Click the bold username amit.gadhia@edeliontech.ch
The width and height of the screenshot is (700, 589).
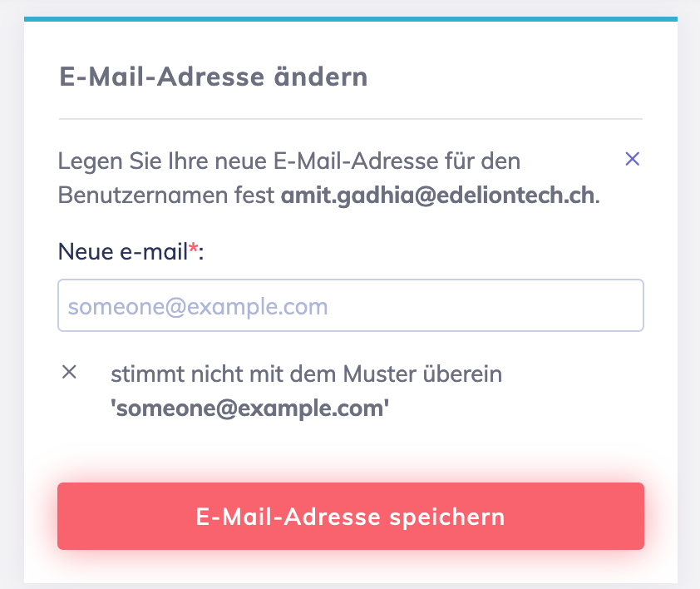[438, 196]
